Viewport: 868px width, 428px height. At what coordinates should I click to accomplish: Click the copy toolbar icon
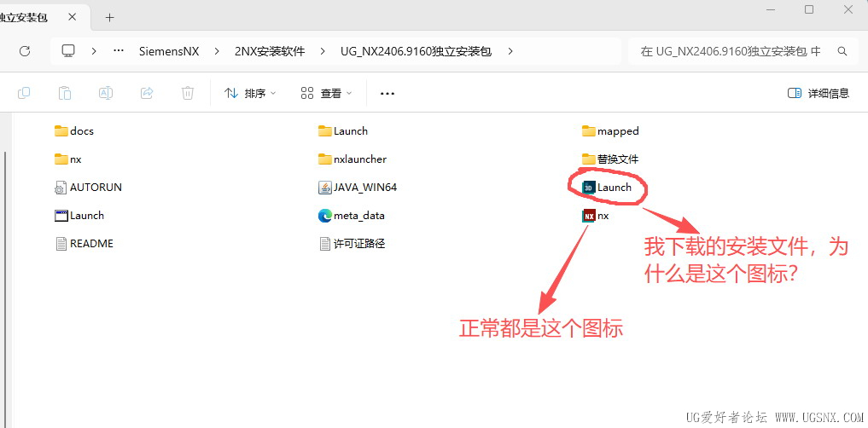[x=24, y=93]
